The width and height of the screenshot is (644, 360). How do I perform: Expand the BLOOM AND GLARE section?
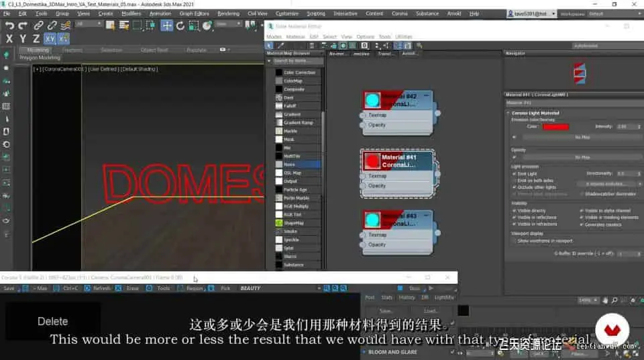(x=364, y=352)
